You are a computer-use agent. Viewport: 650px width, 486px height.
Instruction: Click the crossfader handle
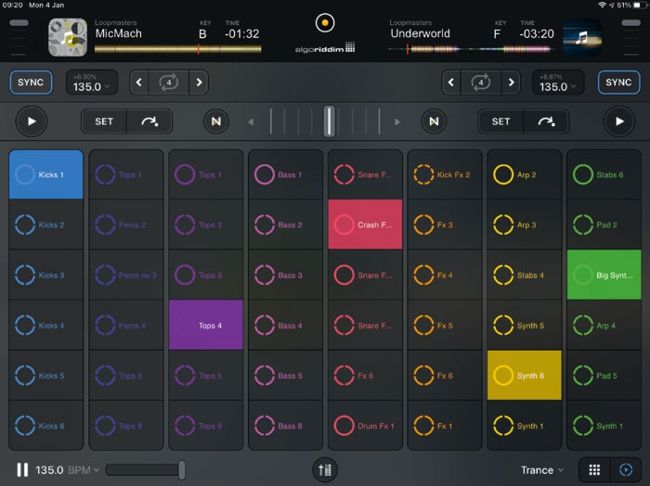click(328, 122)
